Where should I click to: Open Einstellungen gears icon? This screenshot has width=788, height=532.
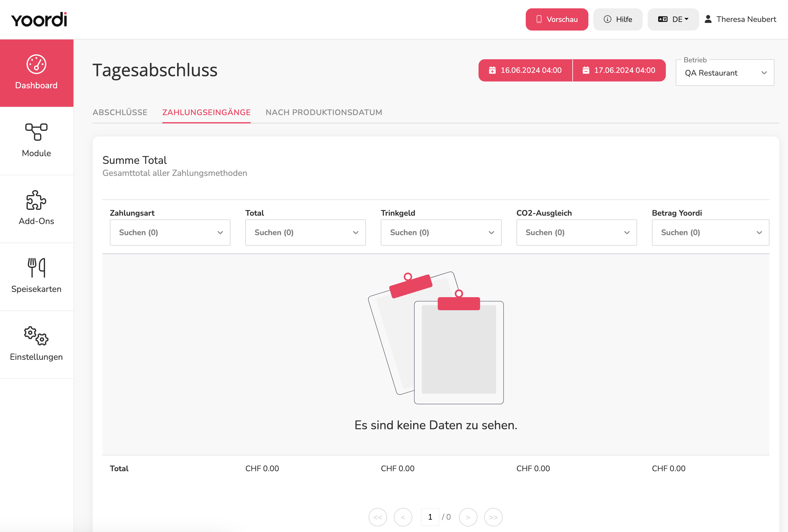click(36, 336)
